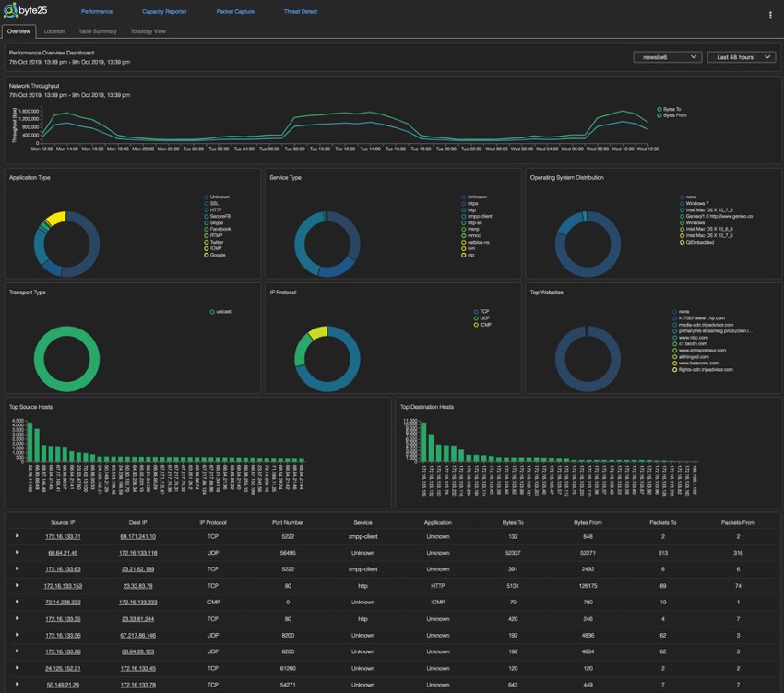The image size is (784, 693).
Task: Click the Bytes From legend marker
Action: (x=658, y=115)
